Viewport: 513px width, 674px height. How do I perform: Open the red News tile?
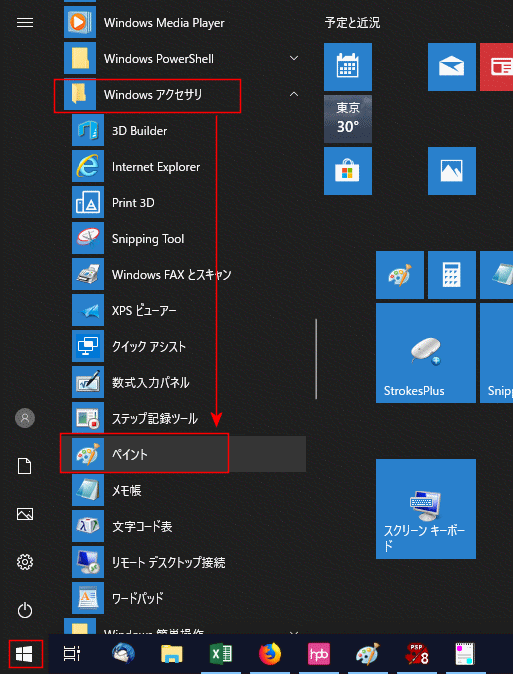497,67
